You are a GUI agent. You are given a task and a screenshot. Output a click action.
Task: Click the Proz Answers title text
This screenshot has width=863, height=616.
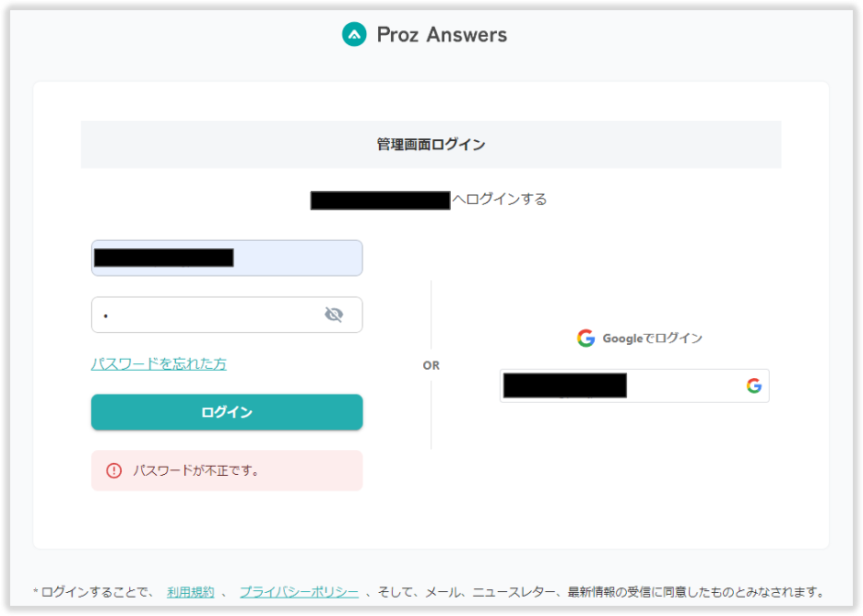pos(442,35)
